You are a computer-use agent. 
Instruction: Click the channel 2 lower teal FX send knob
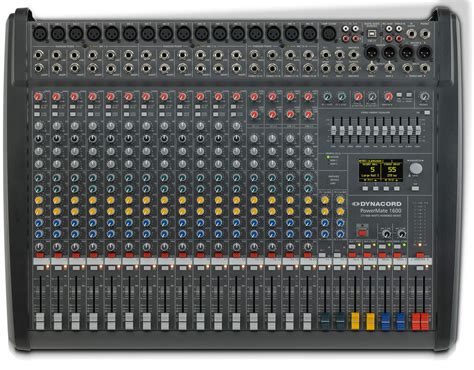[x=57, y=189]
